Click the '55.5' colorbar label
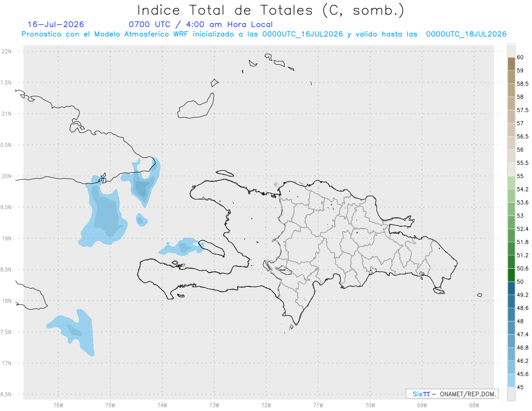This screenshot has height=411, width=532. [x=522, y=163]
